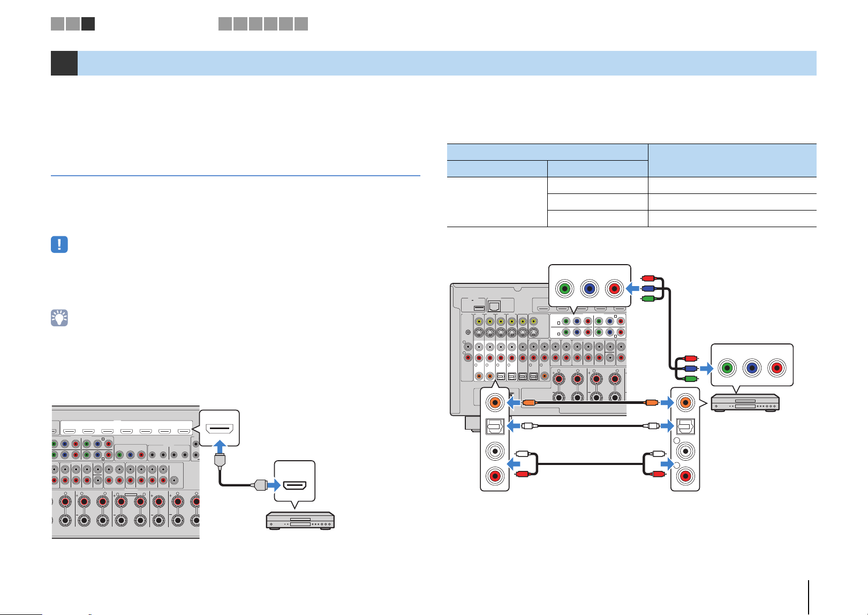868x615 pixels.
Task: Click the white analog audio jack in the player callout
Action: pos(685,451)
